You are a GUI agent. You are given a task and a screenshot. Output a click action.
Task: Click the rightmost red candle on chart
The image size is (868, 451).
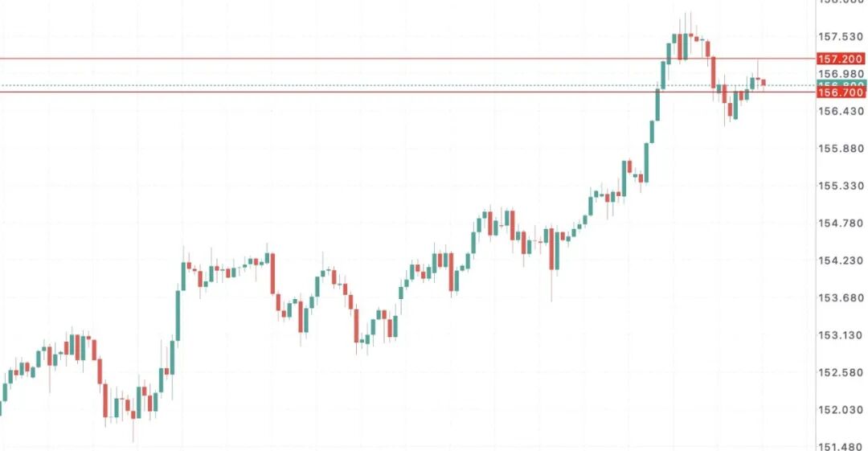coord(763,82)
